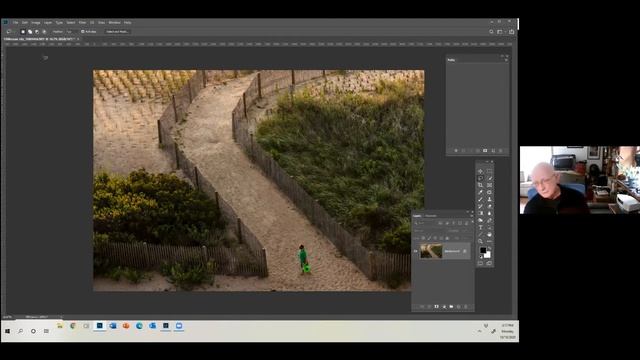The height and width of the screenshot is (360, 640).
Task: Create new path in Paths panel
Action: [x=493, y=151]
